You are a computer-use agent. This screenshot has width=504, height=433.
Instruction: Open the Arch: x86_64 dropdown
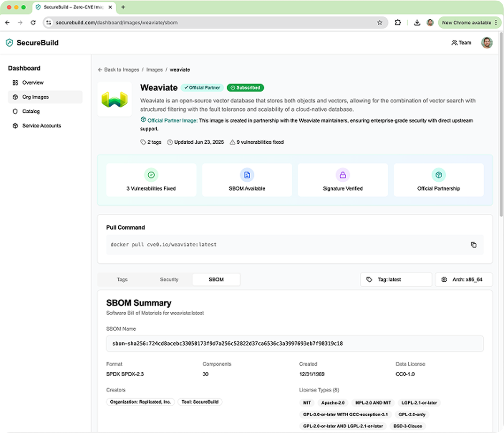point(464,279)
